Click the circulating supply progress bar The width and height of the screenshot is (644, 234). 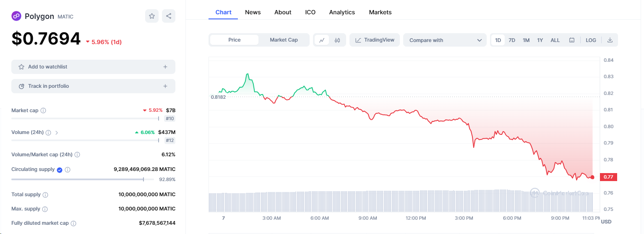click(x=83, y=179)
